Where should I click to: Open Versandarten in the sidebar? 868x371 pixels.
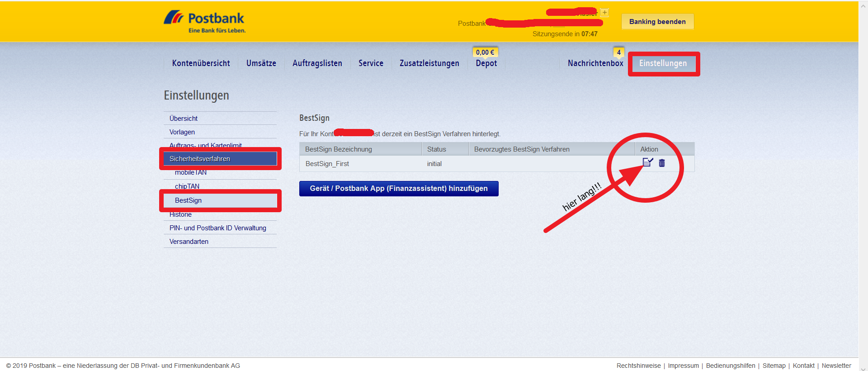(x=220, y=242)
